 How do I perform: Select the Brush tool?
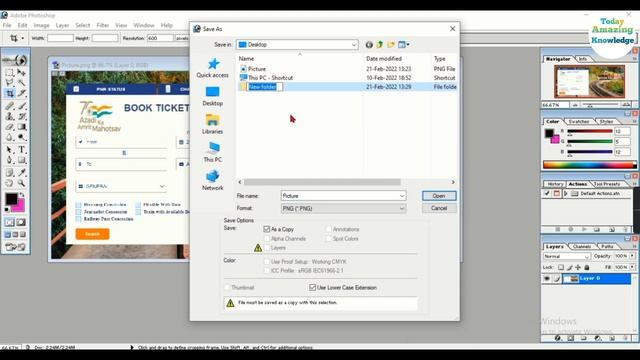pyautogui.click(x=22, y=106)
